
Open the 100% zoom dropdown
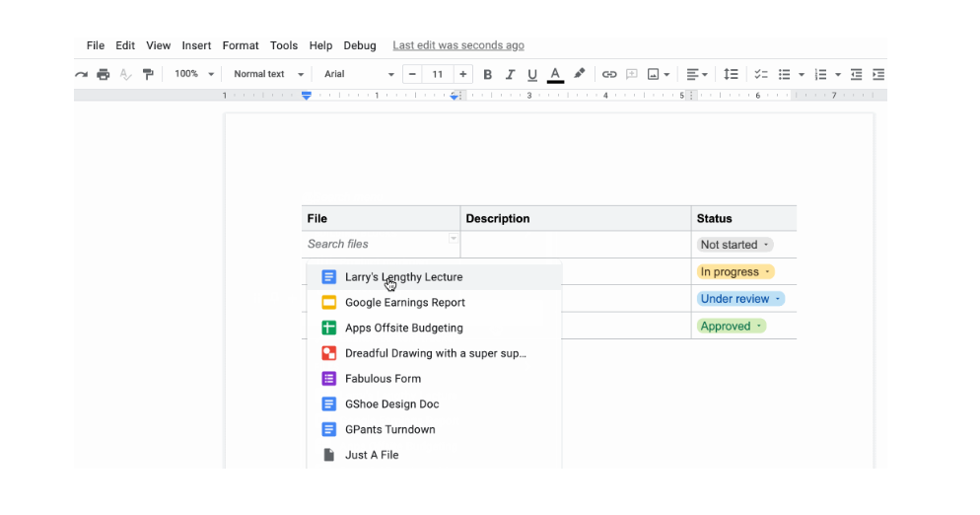click(194, 74)
